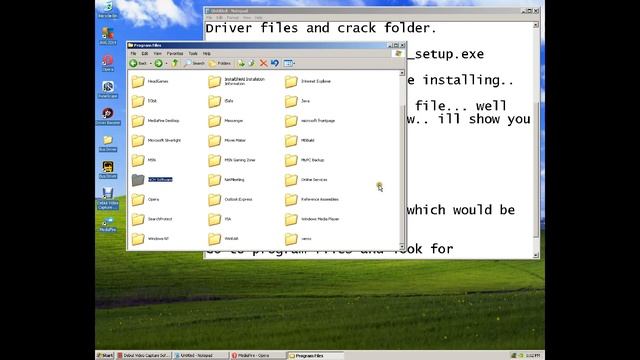Select the Online Services folder
This screenshot has height=360, width=640.
(306, 180)
